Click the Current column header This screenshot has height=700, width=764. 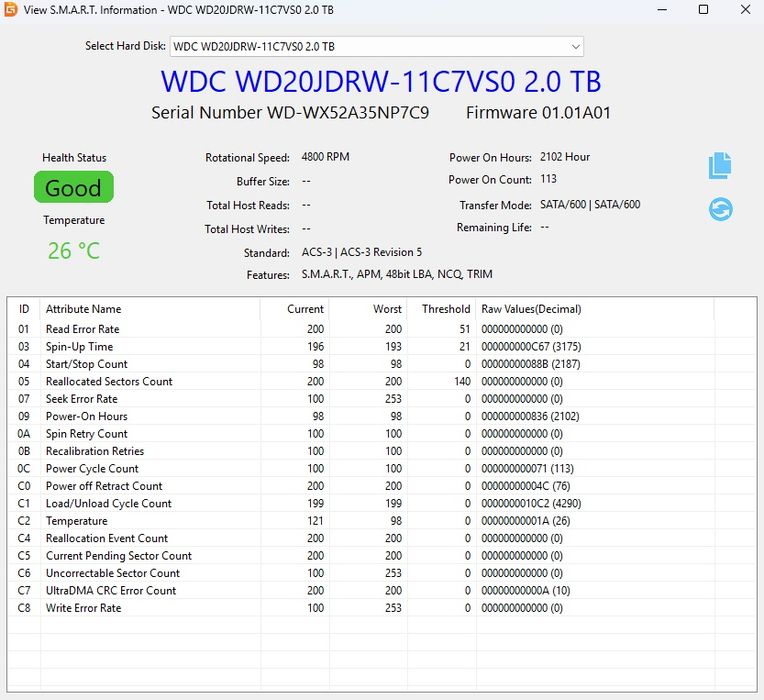[295, 309]
